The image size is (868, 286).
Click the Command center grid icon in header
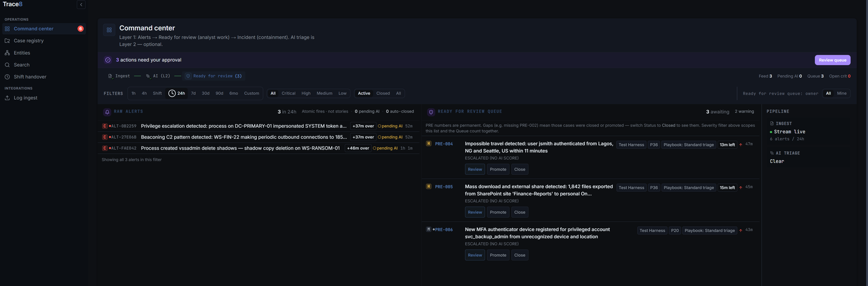point(109,30)
